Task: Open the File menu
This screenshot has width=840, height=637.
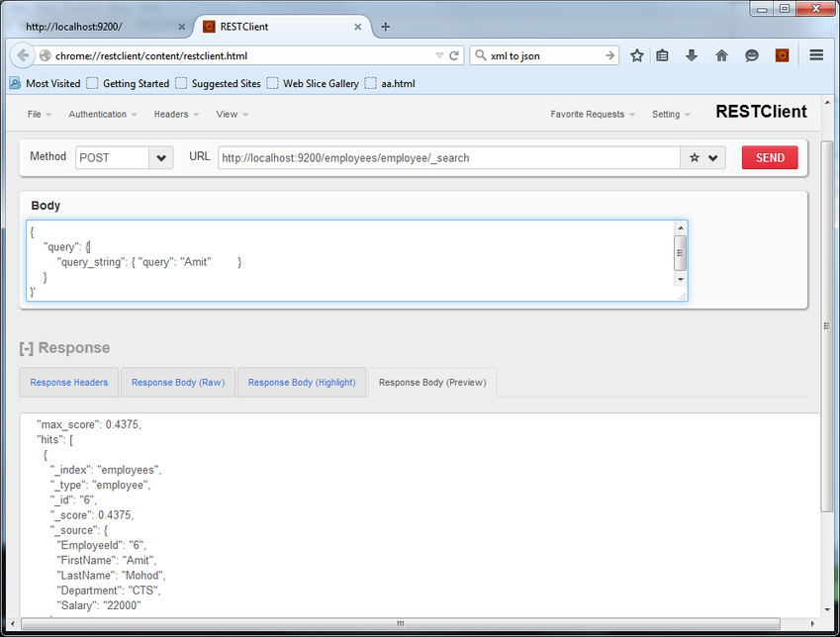Action: (40, 114)
